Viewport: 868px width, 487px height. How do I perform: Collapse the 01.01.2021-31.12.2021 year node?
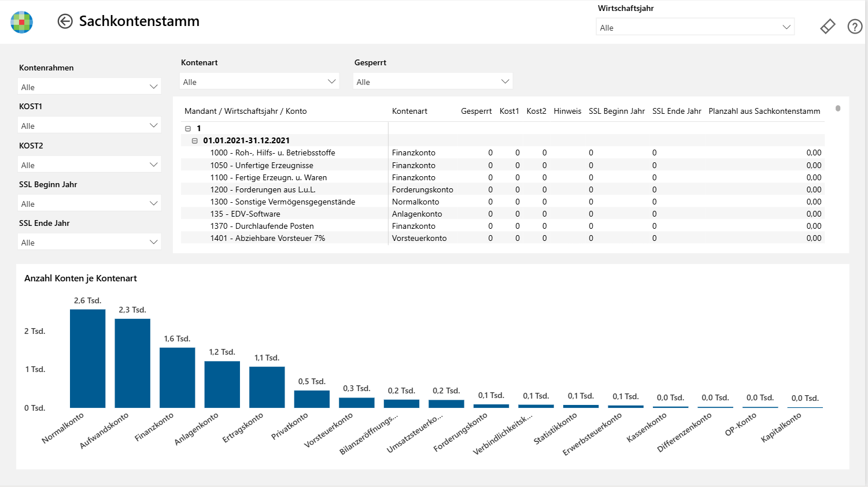pos(195,141)
